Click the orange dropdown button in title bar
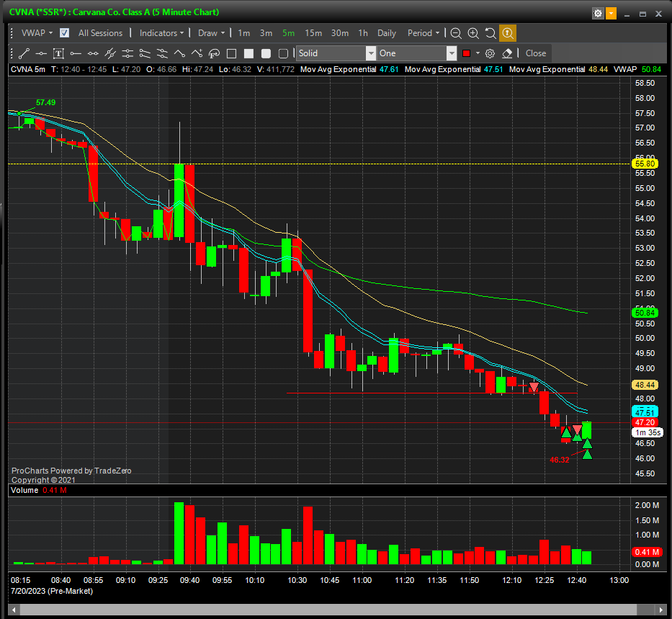 [611, 14]
